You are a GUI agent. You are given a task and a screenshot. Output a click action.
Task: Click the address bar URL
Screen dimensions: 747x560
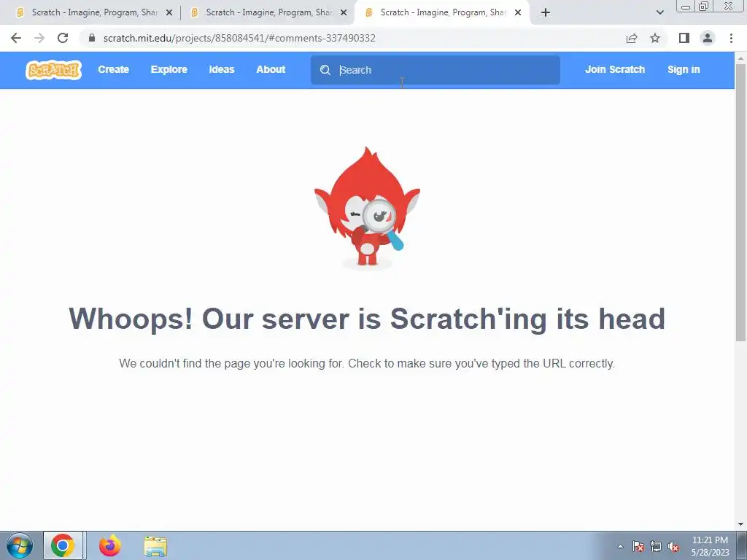tap(239, 38)
